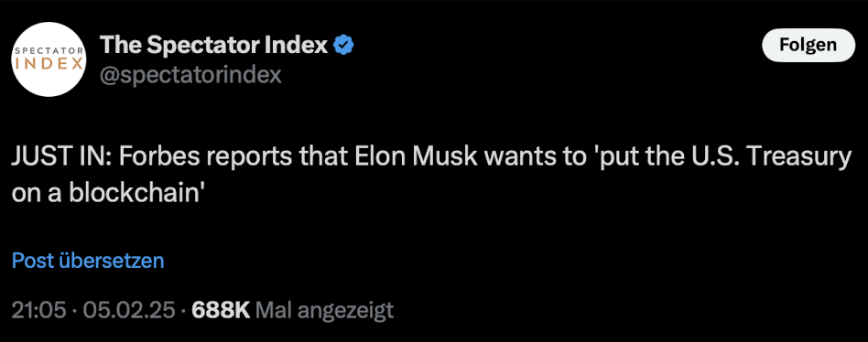This screenshot has width=868, height=342.
Task: Translate the post via Post übersetzen
Action: (x=88, y=261)
